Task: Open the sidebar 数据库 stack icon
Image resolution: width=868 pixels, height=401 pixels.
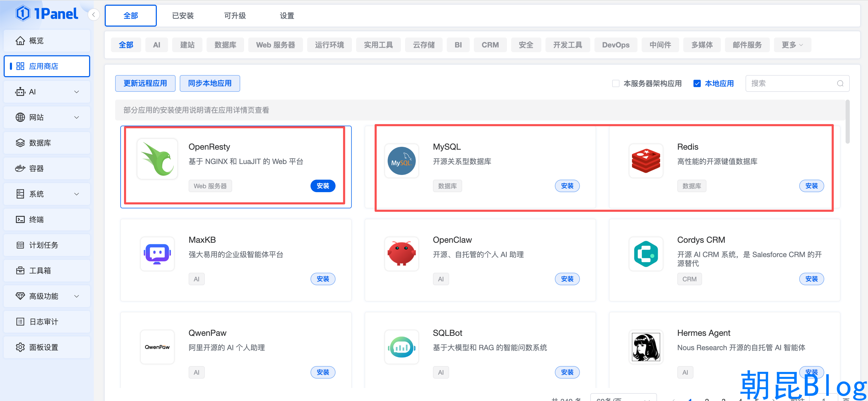Action: pyautogui.click(x=20, y=143)
